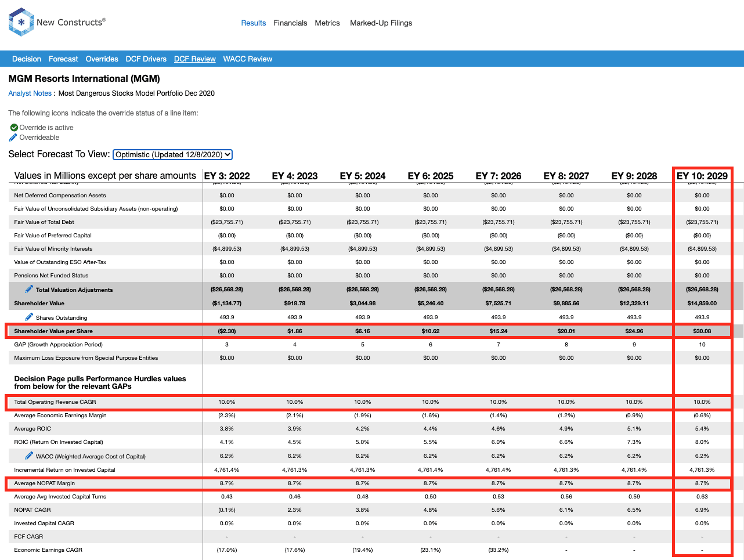
Task: Click the New Constructs logo icon
Action: (x=21, y=22)
